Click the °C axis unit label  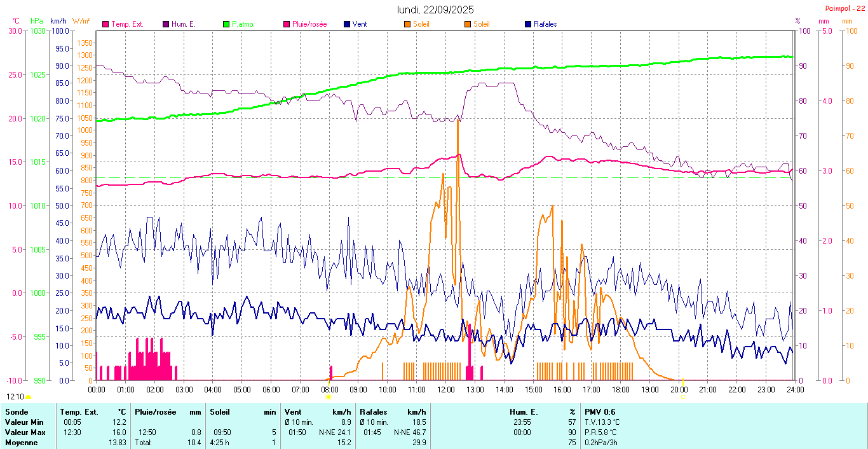tap(16, 21)
